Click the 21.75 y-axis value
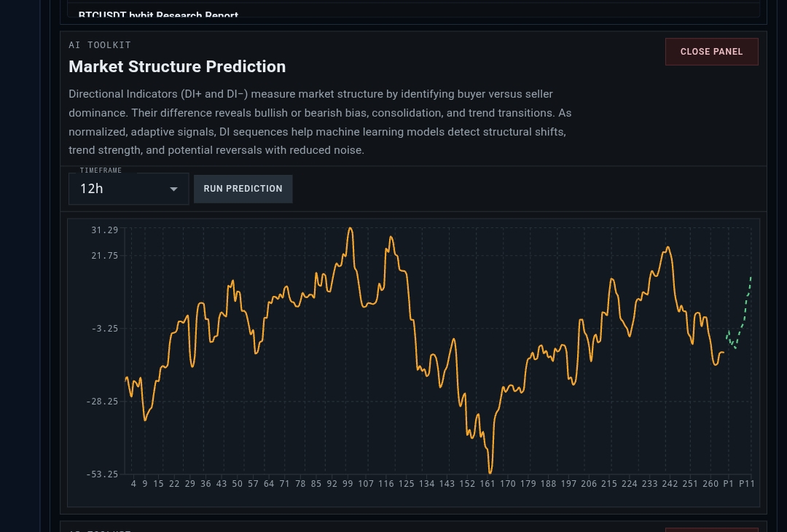The width and height of the screenshot is (787, 532). tap(104, 256)
